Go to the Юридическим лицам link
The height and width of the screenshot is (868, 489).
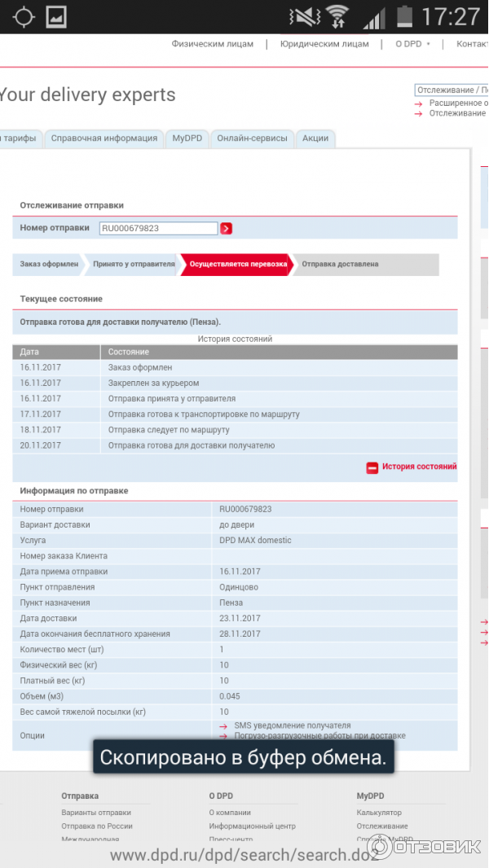point(324,44)
